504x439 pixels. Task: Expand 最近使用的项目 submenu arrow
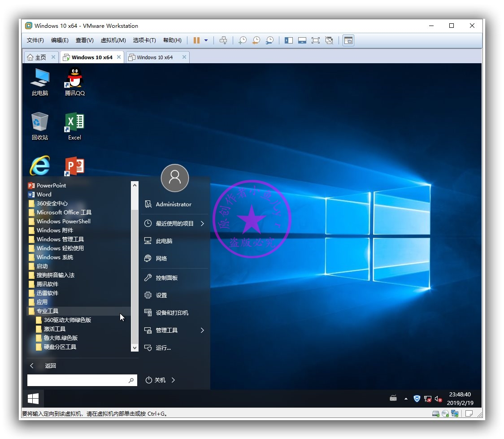(203, 224)
